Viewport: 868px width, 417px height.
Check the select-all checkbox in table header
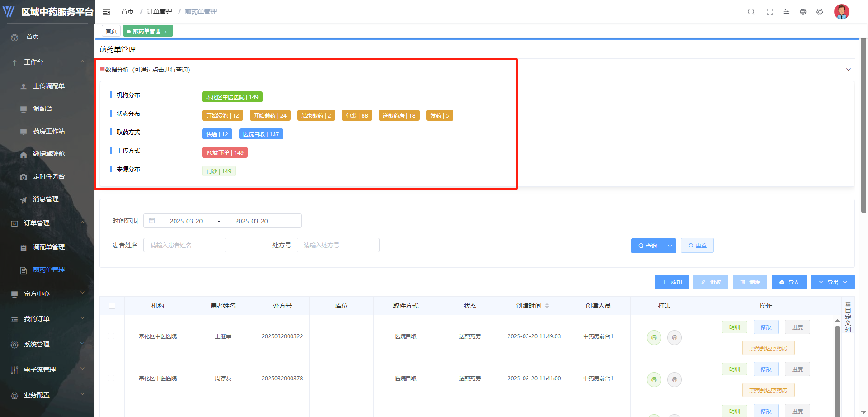click(112, 306)
